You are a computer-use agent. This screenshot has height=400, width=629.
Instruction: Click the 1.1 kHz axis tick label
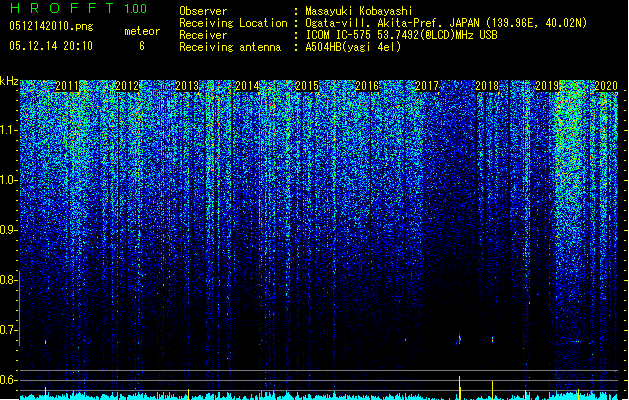[8, 130]
